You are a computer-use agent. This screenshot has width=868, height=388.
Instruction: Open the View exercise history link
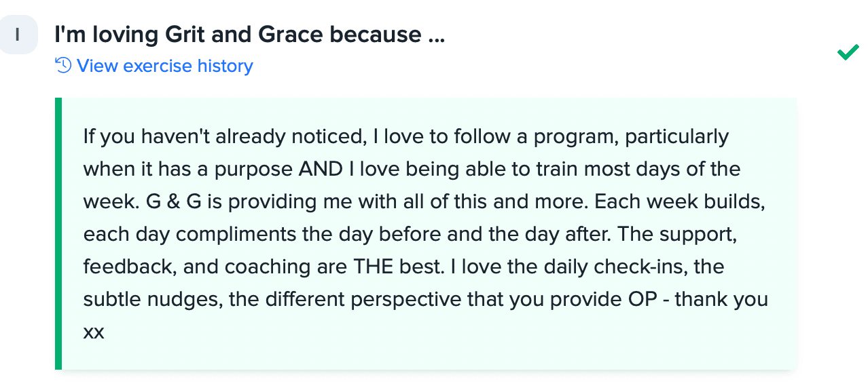(154, 66)
